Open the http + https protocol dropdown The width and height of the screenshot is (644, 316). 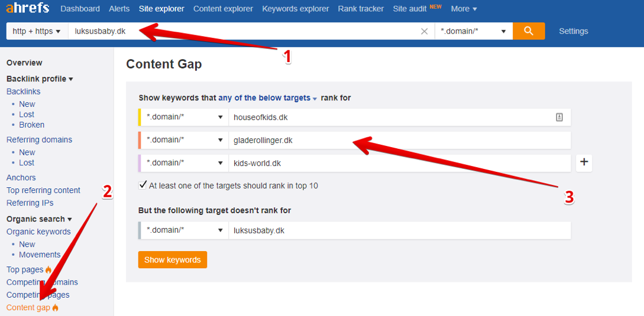pyautogui.click(x=37, y=31)
